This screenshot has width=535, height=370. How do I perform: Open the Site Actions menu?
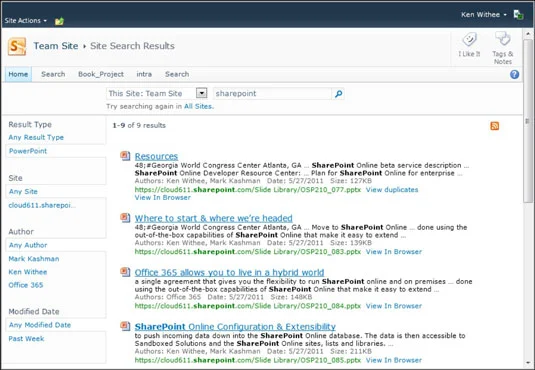coord(26,21)
